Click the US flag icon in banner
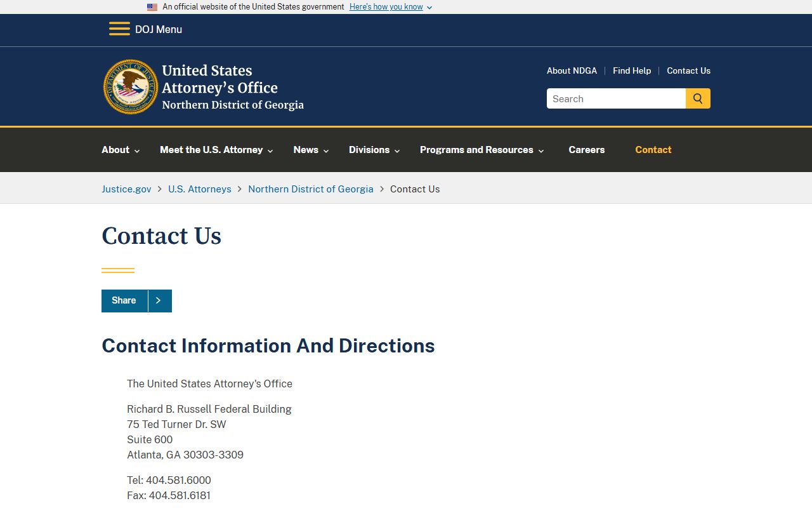 pos(152,7)
